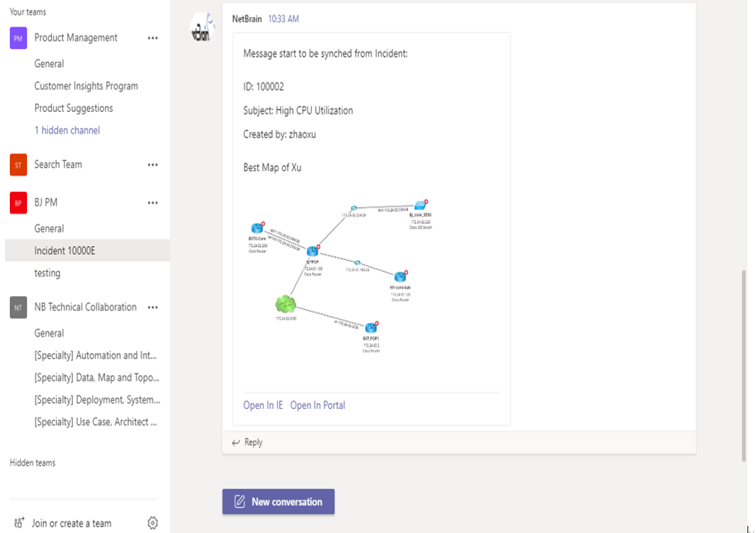Reply to the NetBrain message
Screen dimensions: 756x533
point(247,442)
